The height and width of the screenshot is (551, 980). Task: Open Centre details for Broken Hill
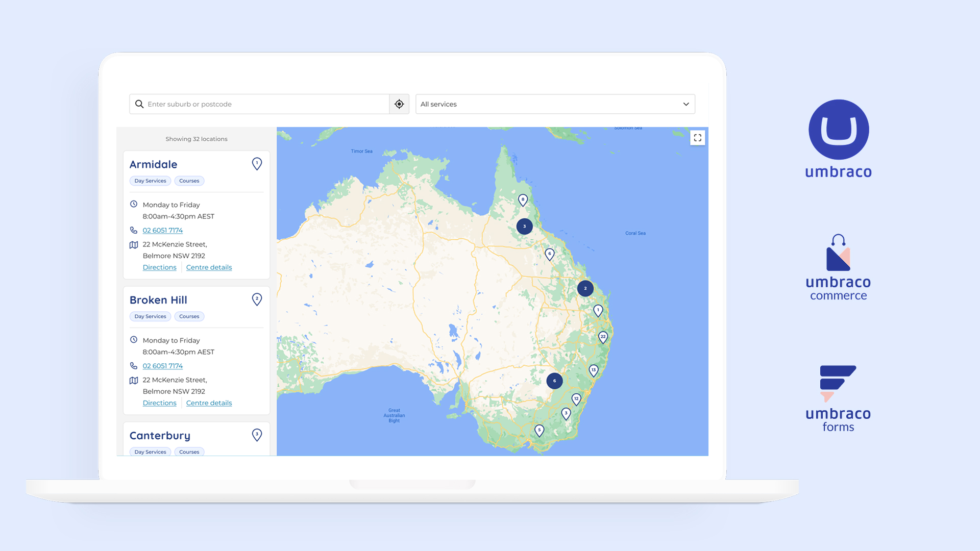point(209,403)
